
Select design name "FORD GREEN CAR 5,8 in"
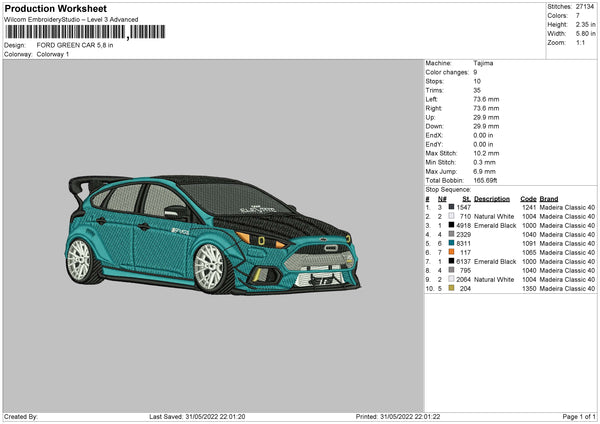[x=75, y=45]
